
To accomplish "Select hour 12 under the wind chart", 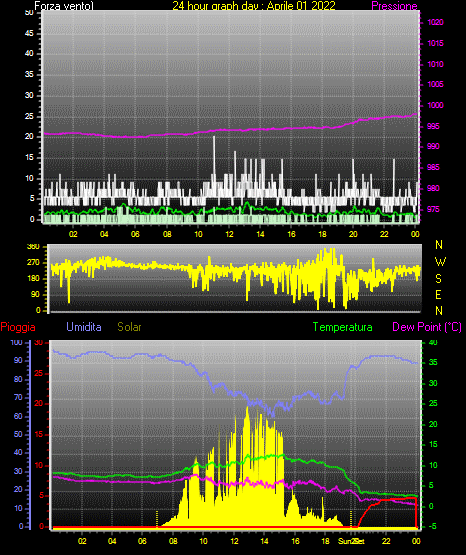I will tap(229, 234).
